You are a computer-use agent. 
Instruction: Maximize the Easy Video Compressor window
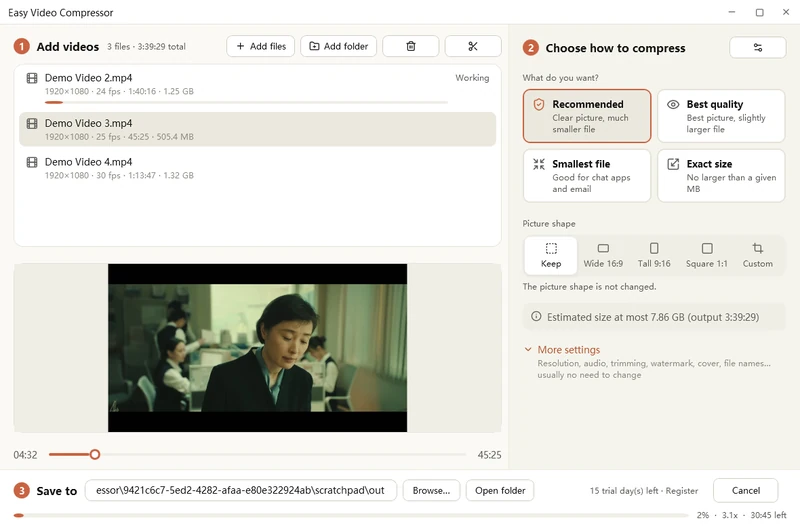click(759, 12)
